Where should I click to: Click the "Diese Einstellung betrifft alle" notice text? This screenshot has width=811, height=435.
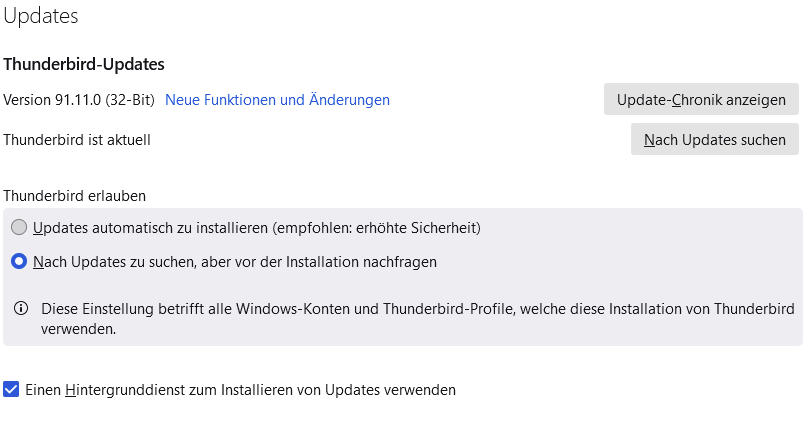(x=140, y=309)
